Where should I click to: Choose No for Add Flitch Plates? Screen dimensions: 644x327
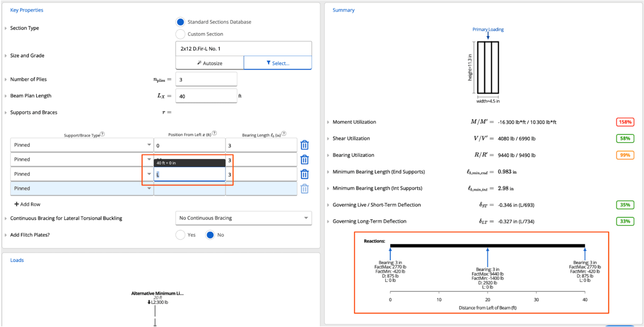(210, 235)
